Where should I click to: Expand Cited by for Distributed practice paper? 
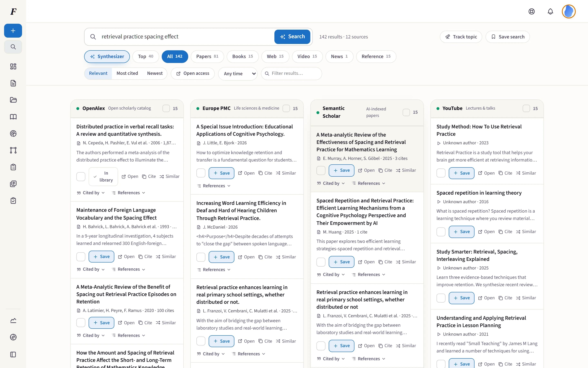point(91,193)
